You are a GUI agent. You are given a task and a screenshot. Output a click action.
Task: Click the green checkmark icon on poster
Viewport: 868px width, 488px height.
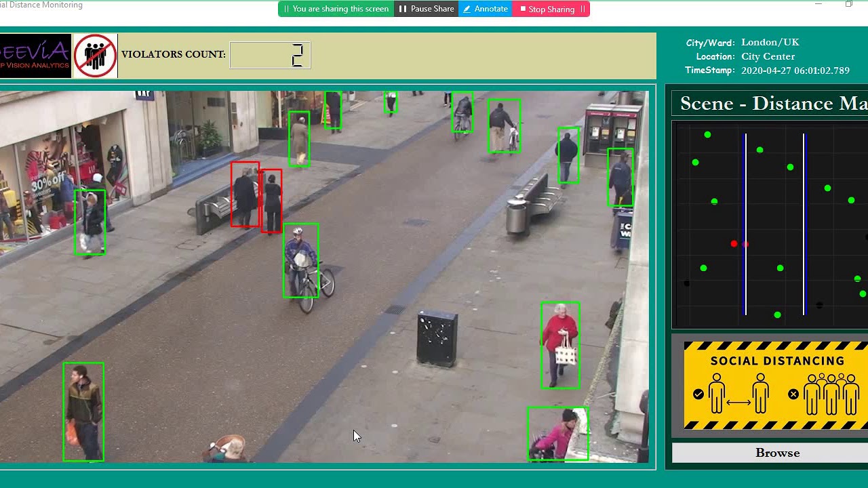click(x=698, y=394)
